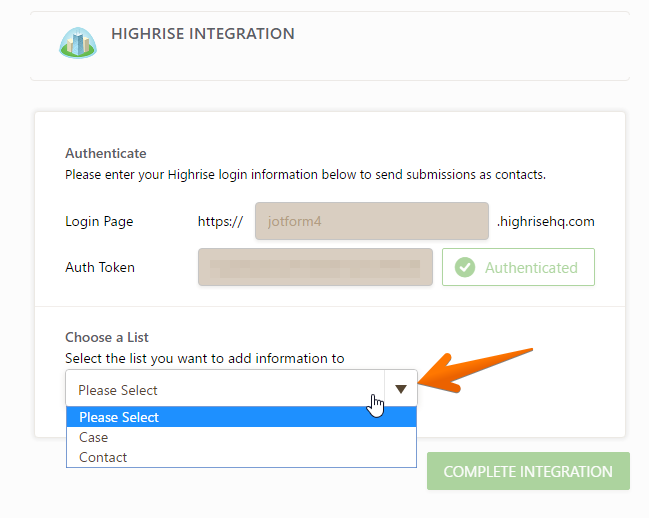649x518 pixels.
Task: Expand the list dropdown using its triangle arrow
Action: click(400, 389)
